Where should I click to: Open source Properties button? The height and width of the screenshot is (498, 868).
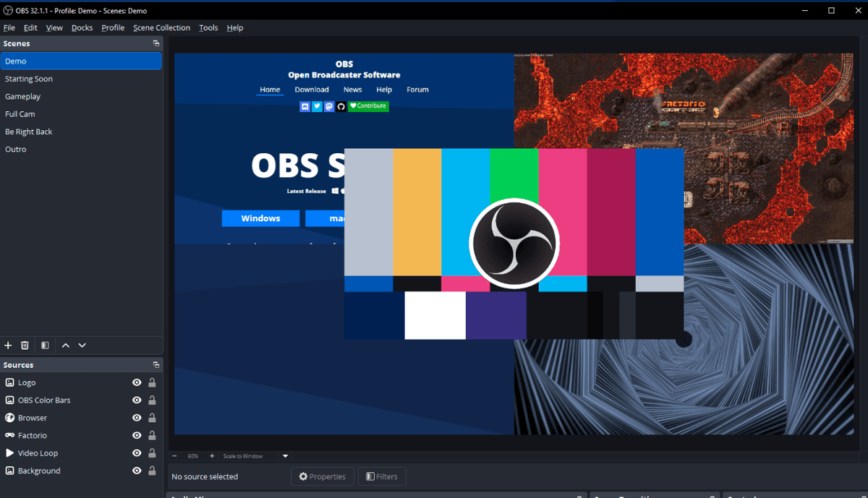point(323,476)
